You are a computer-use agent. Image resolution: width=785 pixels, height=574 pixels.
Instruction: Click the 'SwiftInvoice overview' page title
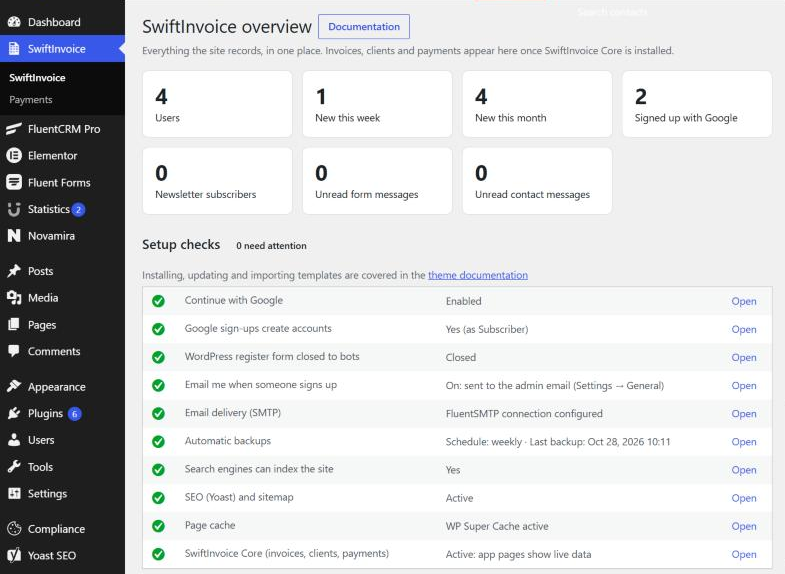227,27
